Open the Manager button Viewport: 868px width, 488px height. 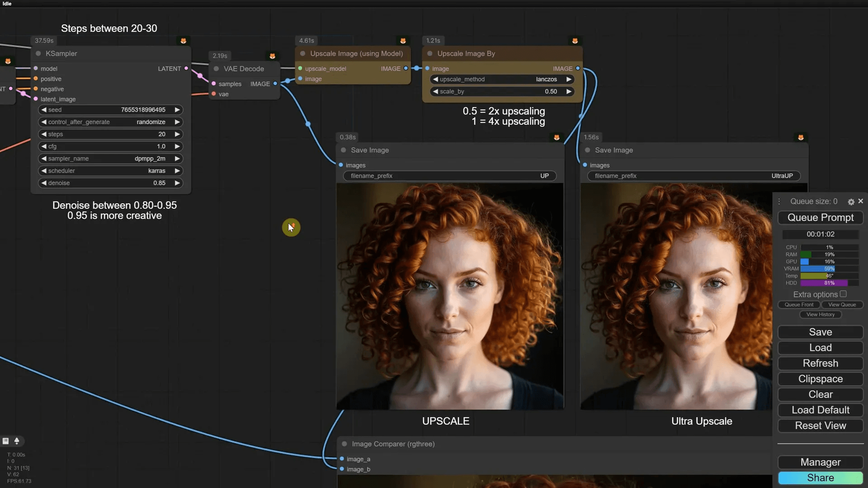point(820,462)
